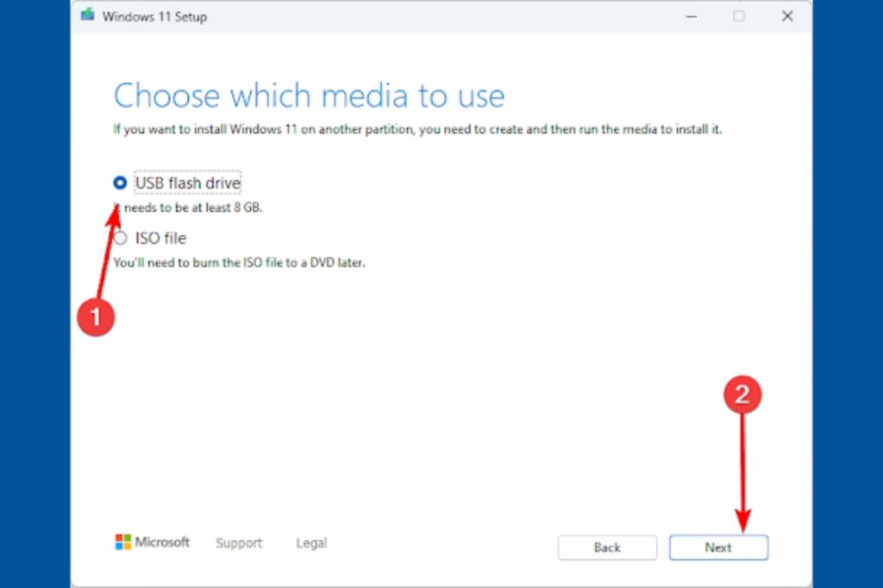Minimize the Windows 11 Setup window
Screen dimensions: 883x588
coord(691,16)
